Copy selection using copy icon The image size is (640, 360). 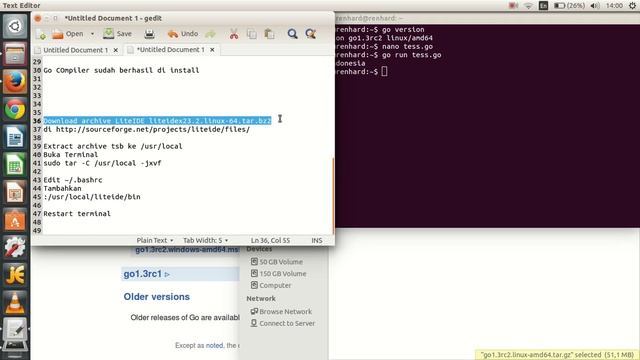[252, 34]
